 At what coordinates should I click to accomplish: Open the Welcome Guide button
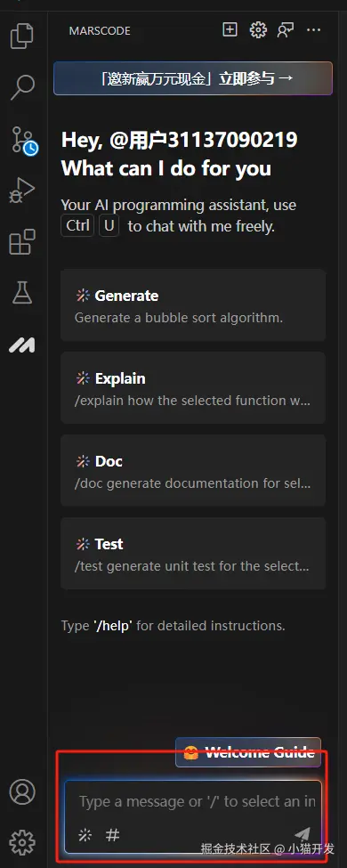[x=248, y=752]
